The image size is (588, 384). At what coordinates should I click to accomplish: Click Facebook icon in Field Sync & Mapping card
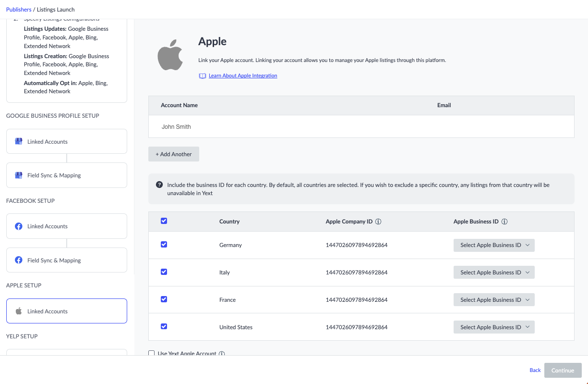click(19, 260)
